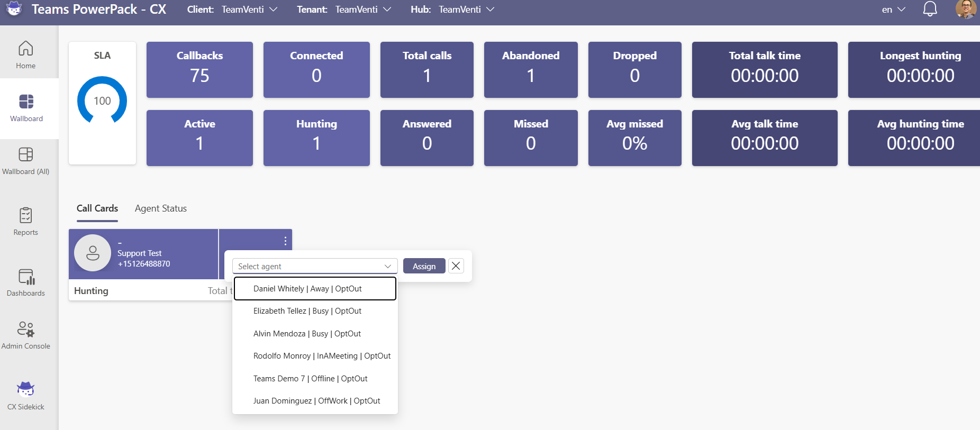980x430 pixels.
Task: Choose Alvin Mendoza from agent list
Action: point(315,334)
